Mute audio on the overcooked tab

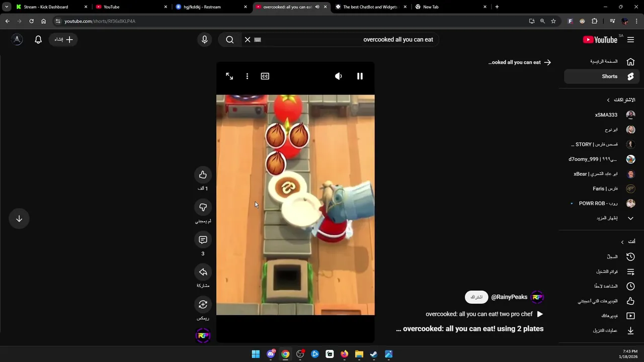click(317, 7)
